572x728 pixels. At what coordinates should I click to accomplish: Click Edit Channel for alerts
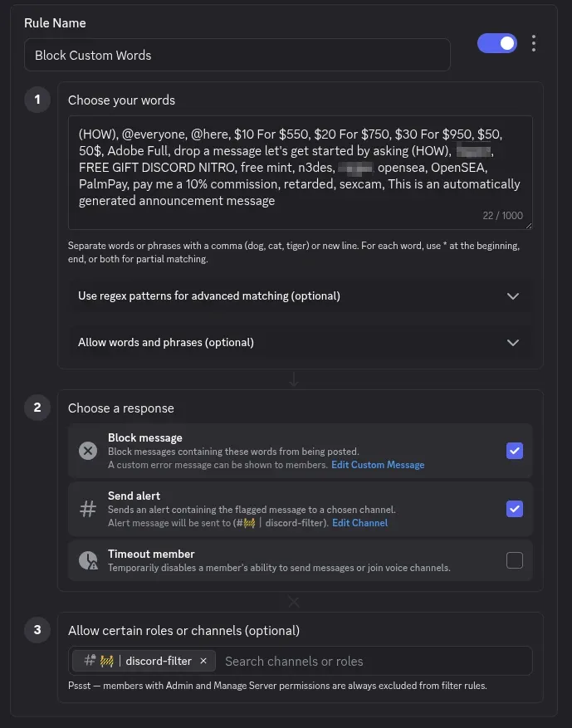click(x=359, y=523)
